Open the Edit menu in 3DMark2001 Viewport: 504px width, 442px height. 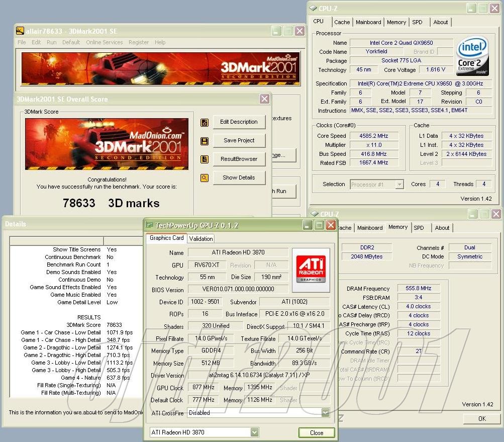(36, 42)
